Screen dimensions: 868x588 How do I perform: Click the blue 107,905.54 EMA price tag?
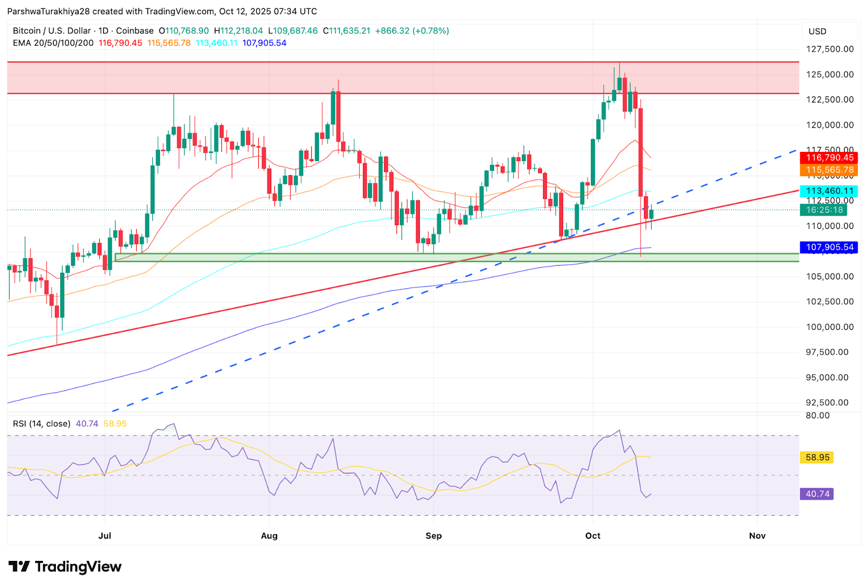pyautogui.click(x=829, y=247)
